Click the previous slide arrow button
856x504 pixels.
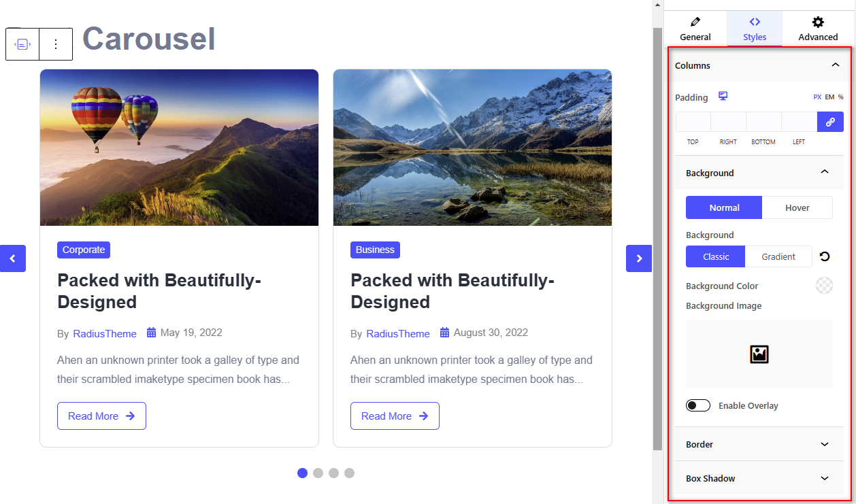pyautogui.click(x=12, y=258)
